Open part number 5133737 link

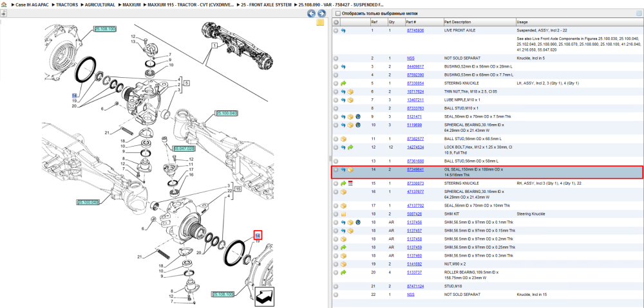pyautogui.click(x=414, y=273)
